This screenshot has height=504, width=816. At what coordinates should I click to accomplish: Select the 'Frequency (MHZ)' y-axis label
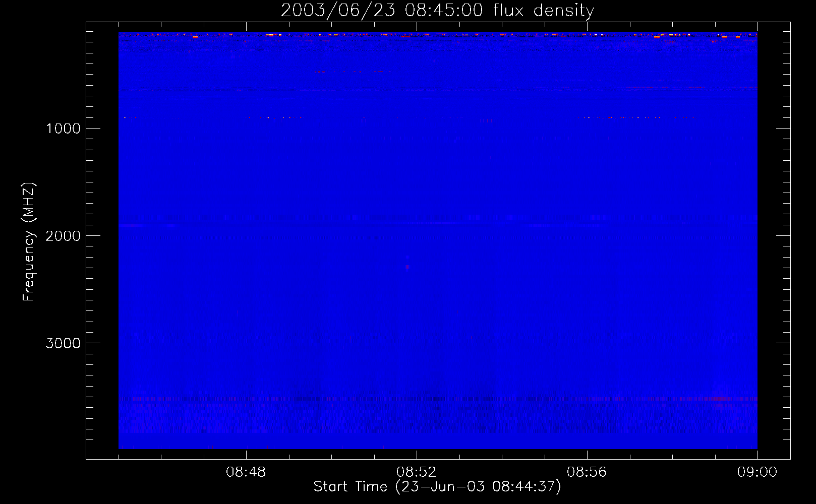click(x=29, y=242)
